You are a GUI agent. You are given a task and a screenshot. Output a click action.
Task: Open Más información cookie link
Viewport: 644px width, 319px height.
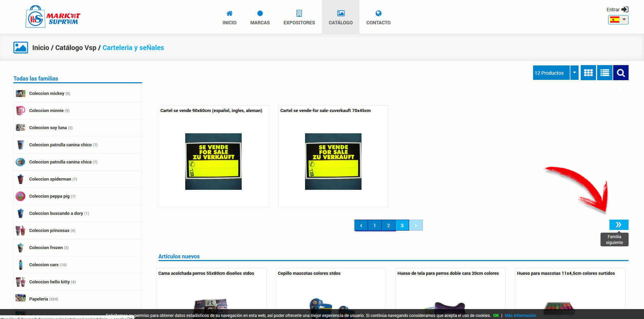(x=520, y=316)
